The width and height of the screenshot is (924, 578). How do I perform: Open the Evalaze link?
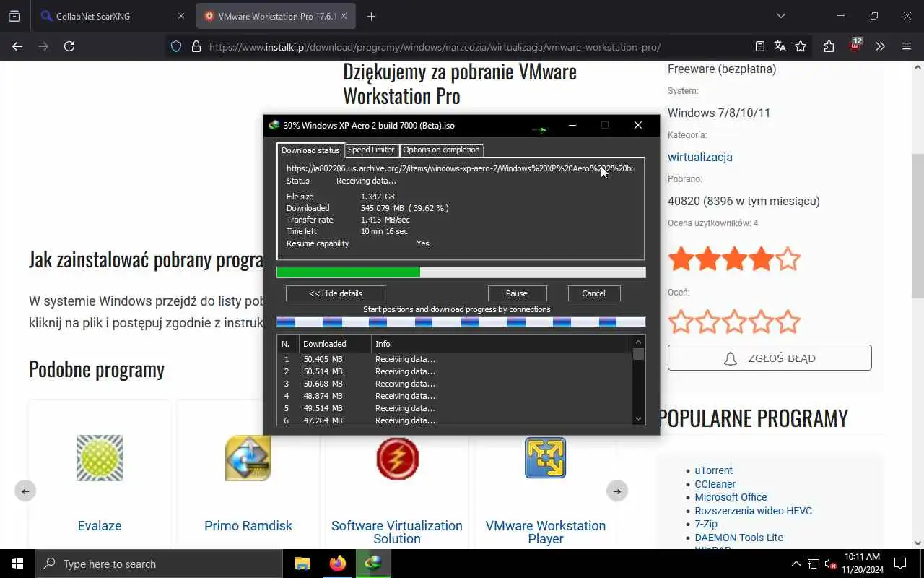(100, 526)
